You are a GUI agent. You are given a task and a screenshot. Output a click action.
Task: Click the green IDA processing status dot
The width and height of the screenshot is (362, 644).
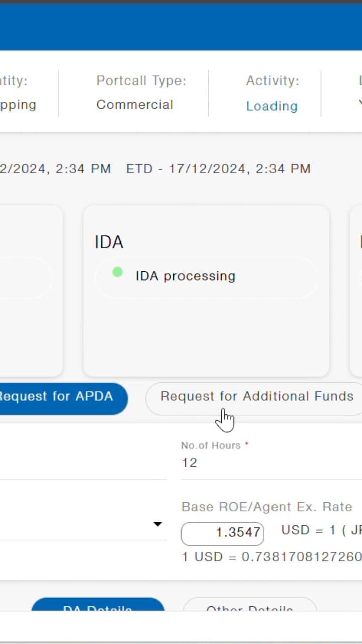pyautogui.click(x=117, y=272)
